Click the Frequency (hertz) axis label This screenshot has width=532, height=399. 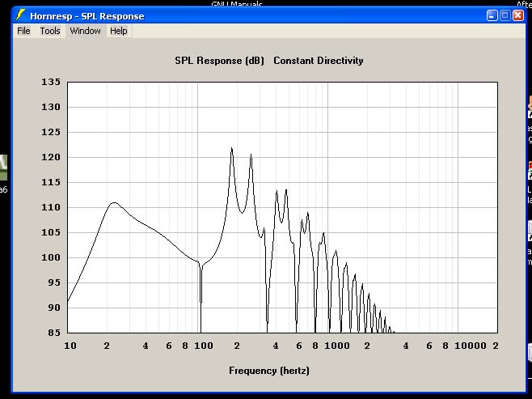click(x=269, y=371)
